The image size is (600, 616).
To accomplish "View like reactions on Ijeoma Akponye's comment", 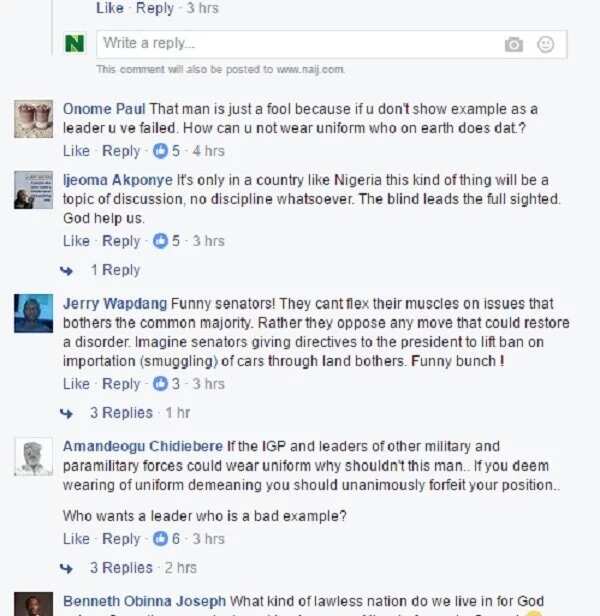I will point(166,241).
